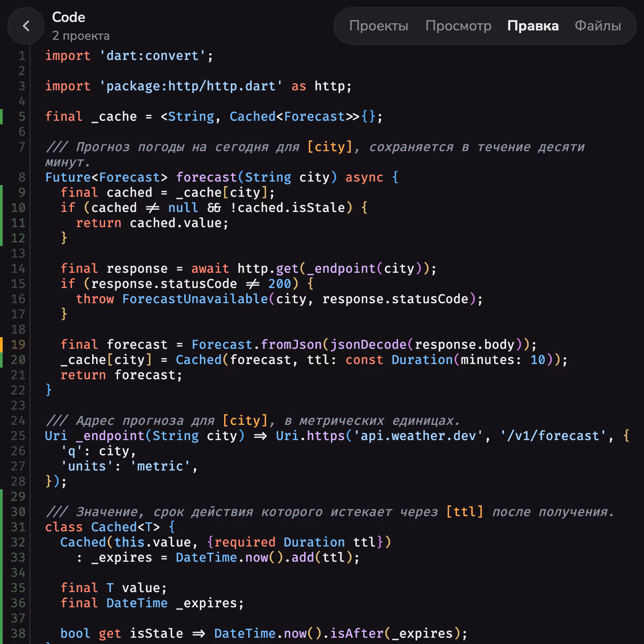This screenshot has width=644, height=644.
Task: Click 'cached.isStale' on line 10
Action: [x=291, y=208]
